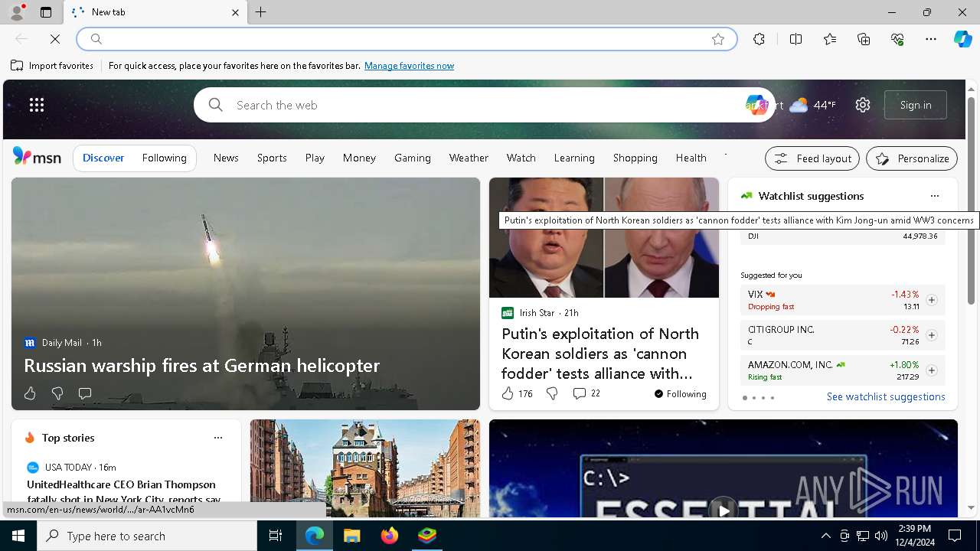This screenshot has width=980, height=551.
Task: Open the Shopping category
Action: point(635,158)
